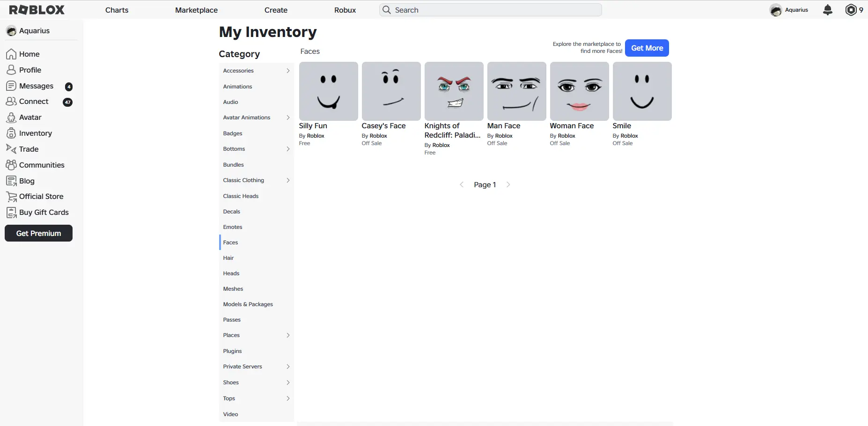Select the Passes category
The height and width of the screenshot is (426, 868).
[x=257, y=320]
